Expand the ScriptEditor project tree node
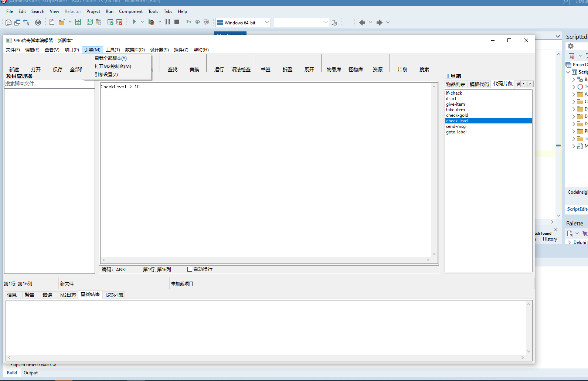588x381 pixels. (568, 72)
